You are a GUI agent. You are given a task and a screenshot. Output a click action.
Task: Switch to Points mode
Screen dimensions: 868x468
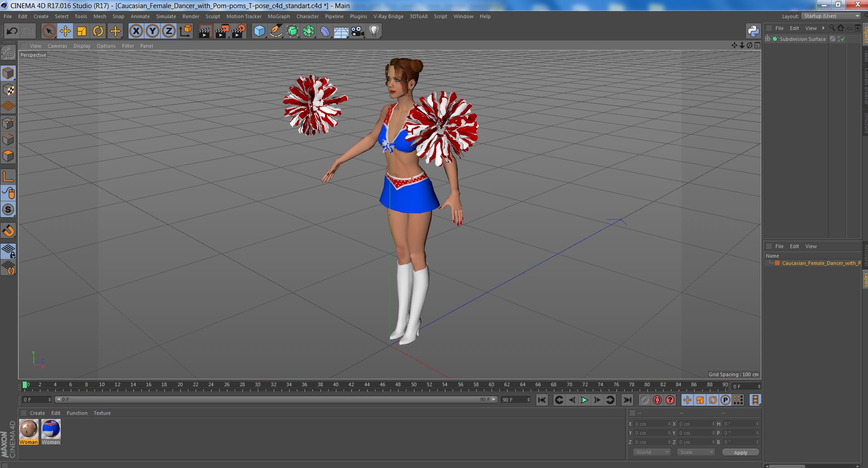coord(8,123)
